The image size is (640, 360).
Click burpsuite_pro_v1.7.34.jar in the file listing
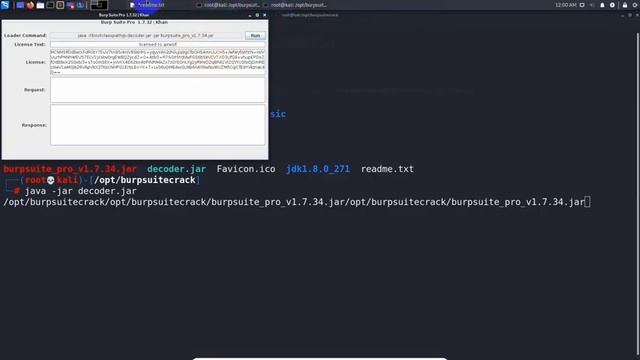point(70,169)
